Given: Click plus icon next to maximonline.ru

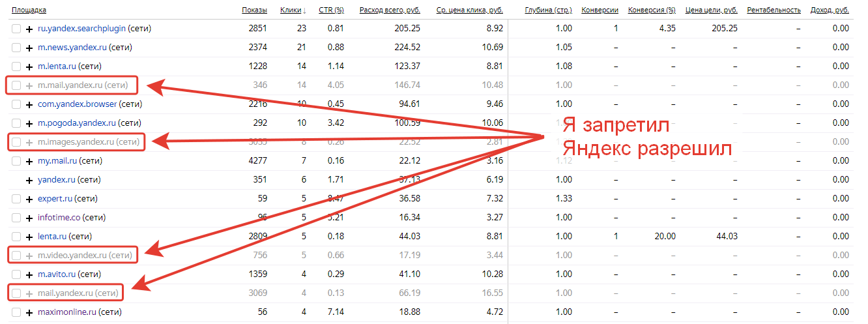Looking at the screenshot, I should coord(29,312).
